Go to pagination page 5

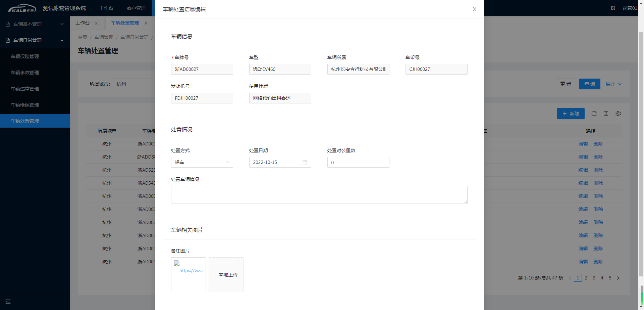[x=610, y=278]
